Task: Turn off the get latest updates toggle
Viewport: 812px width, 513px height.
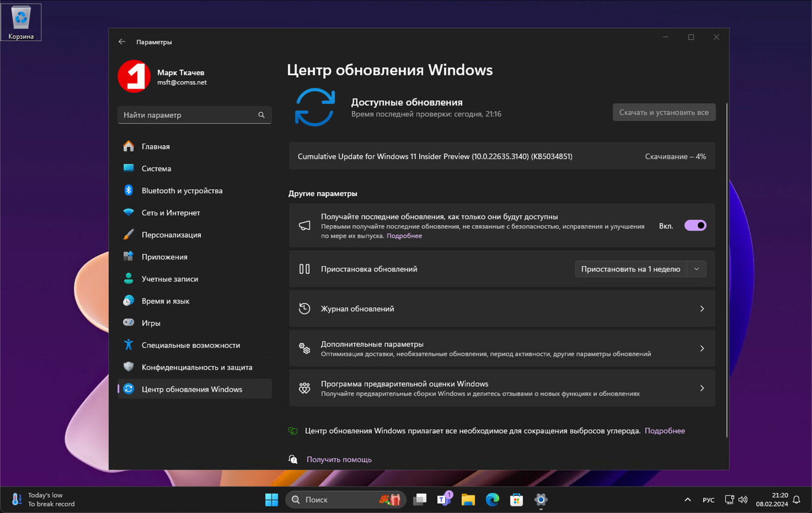Action: tap(695, 225)
